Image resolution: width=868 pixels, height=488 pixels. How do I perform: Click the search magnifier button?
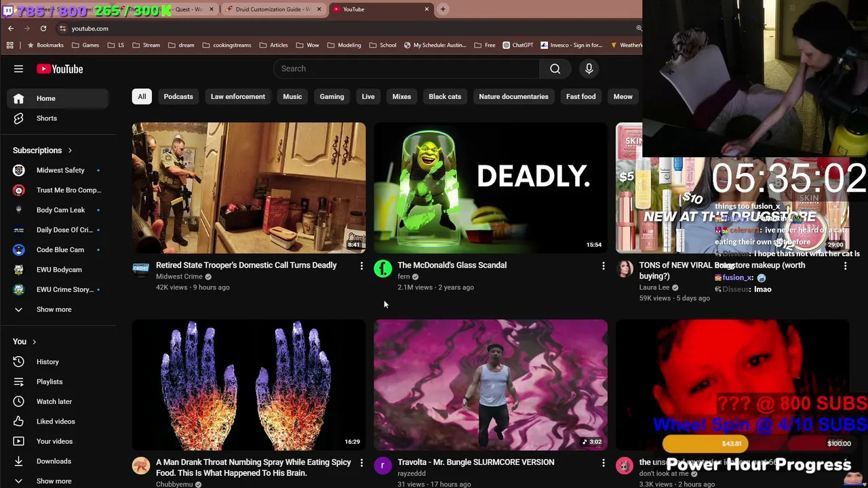point(555,68)
